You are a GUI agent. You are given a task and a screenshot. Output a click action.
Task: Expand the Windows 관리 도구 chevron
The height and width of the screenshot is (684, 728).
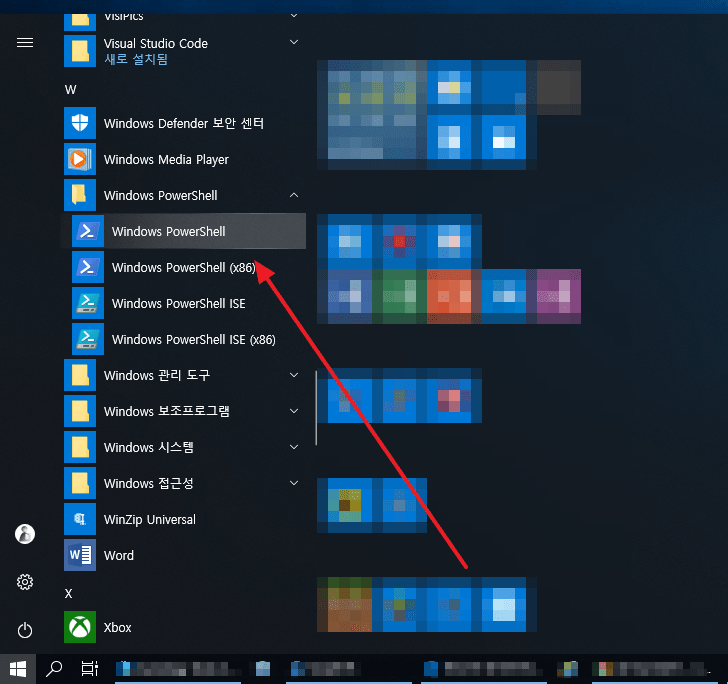point(294,375)
